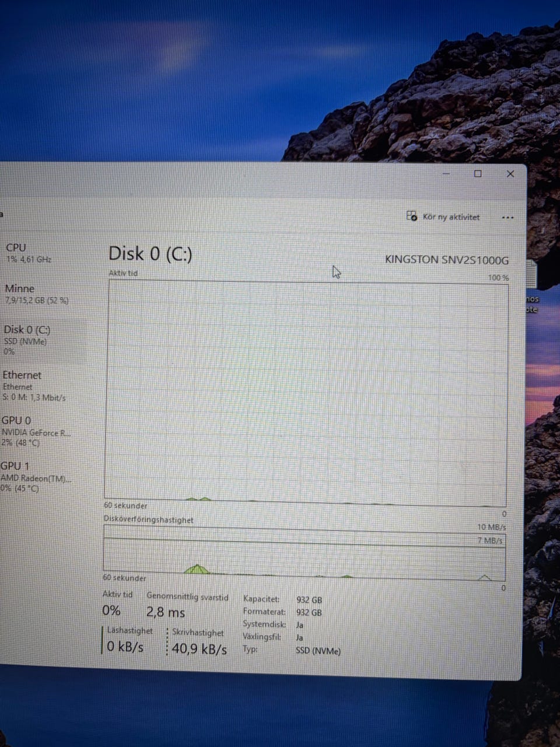Click the Genomsnittlig svarstid 2,8 ms value
560x747 pixels.
166,612
